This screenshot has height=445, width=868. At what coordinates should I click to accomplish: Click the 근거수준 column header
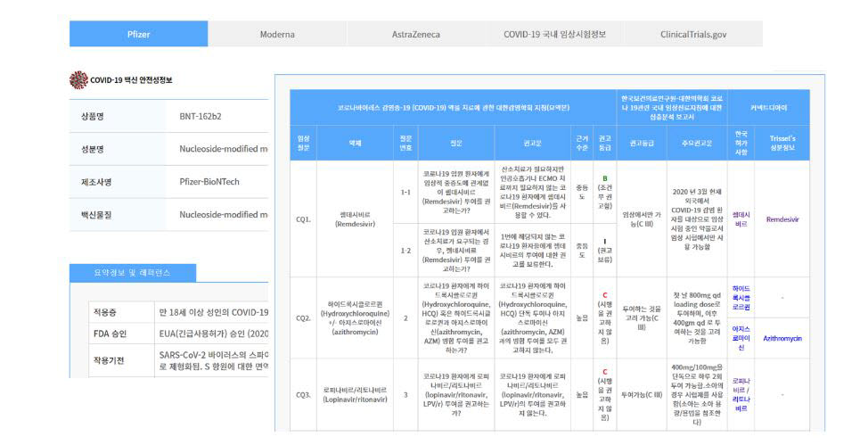(582, 143)
